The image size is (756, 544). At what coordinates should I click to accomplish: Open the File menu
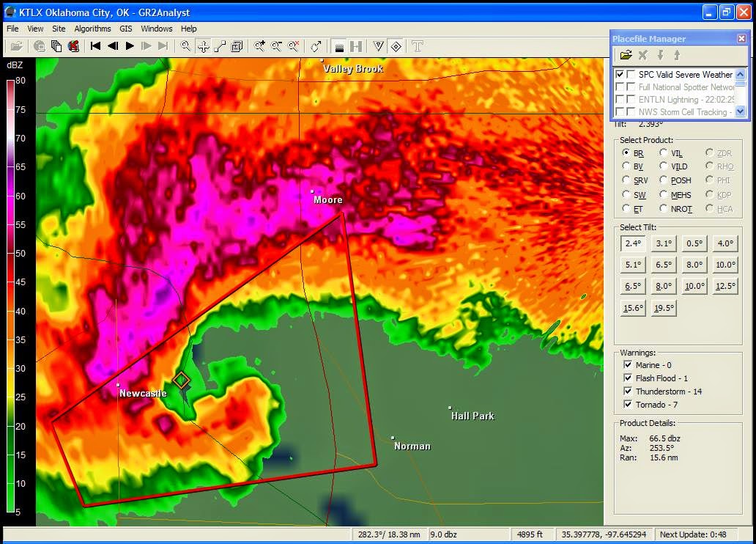tap(12, 29)
